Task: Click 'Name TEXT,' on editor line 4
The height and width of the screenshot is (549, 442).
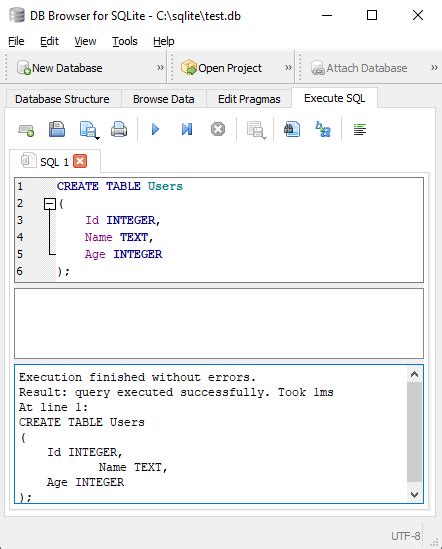Action: [119, 237]
